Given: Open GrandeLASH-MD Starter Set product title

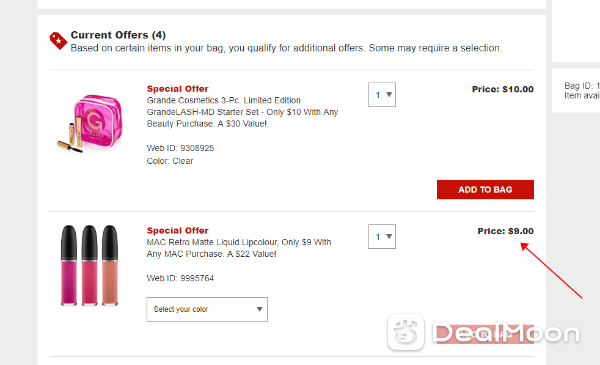Looking at the screenshot, I should tap(242, 112).
